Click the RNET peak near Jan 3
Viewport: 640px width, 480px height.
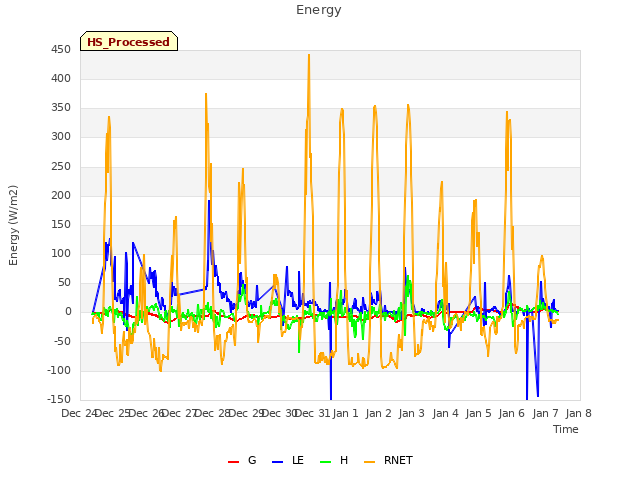[408, 105]
